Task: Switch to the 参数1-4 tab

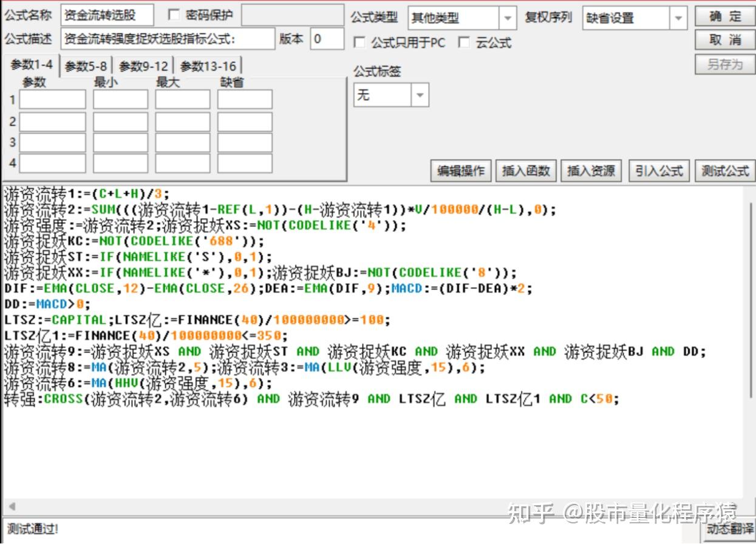Action: (x=31, y=65)
